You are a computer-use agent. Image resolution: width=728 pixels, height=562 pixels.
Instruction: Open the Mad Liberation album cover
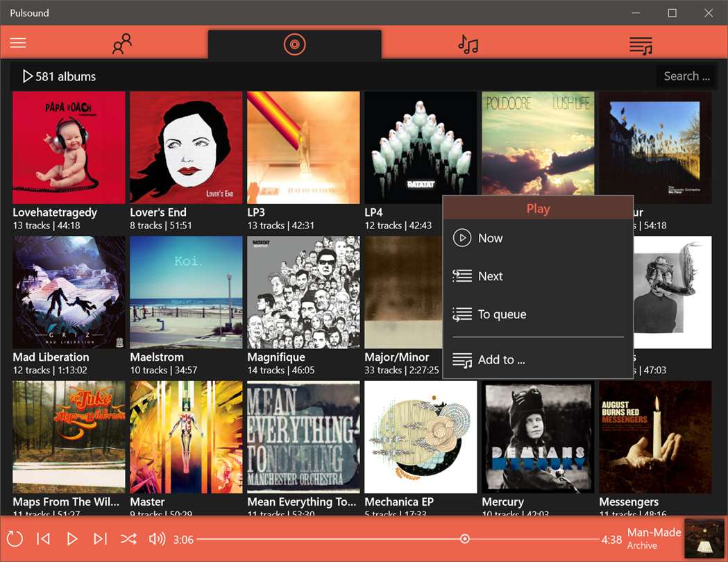[x=69, y=292]
